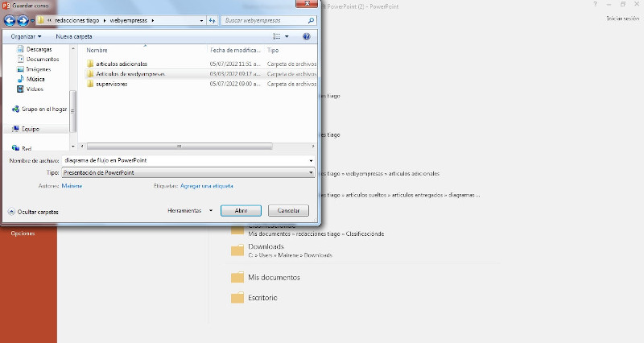Open recent pages dropdown next to Forward
Viewport: 644px width, 343px height.
32,21
